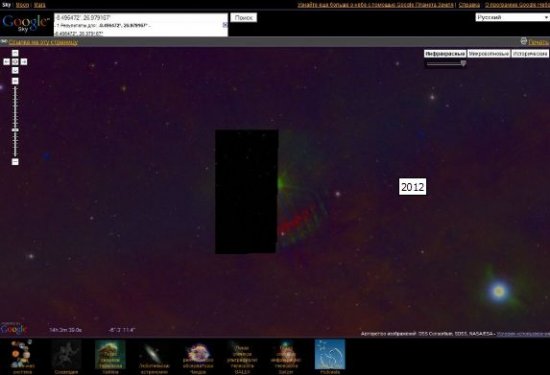Click the zoom in plus button
This screenshot has height=375, width=550.
click(x=15, y=81)
